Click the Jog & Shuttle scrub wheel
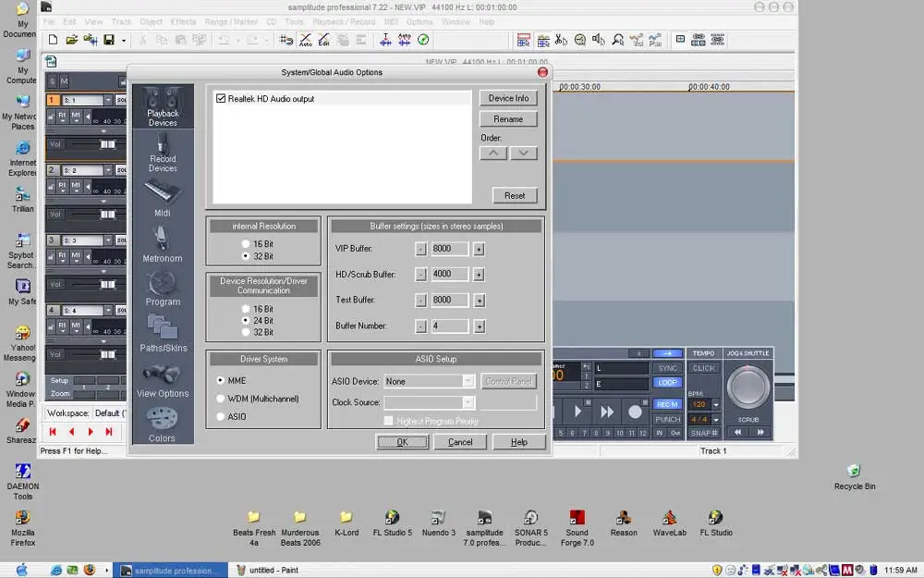The height and width of the screenshot is (578, 924). 748,387
